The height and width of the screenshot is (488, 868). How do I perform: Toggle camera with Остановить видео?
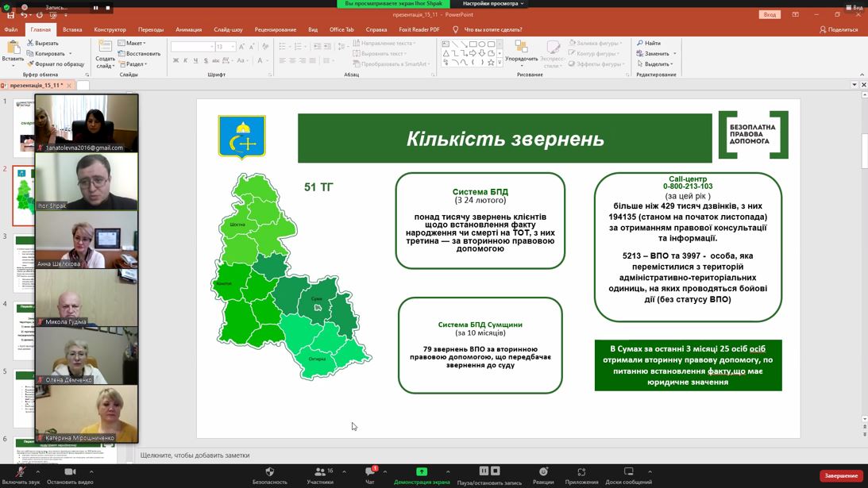70,473
